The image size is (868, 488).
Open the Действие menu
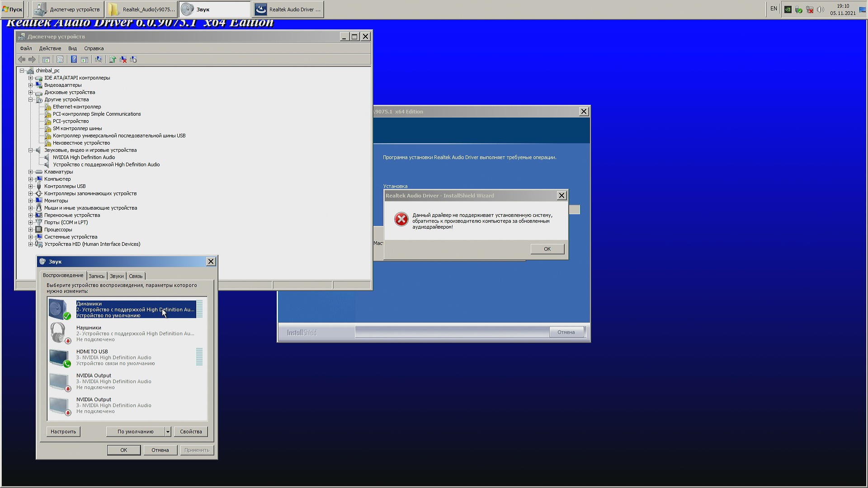tap(50, 48)
